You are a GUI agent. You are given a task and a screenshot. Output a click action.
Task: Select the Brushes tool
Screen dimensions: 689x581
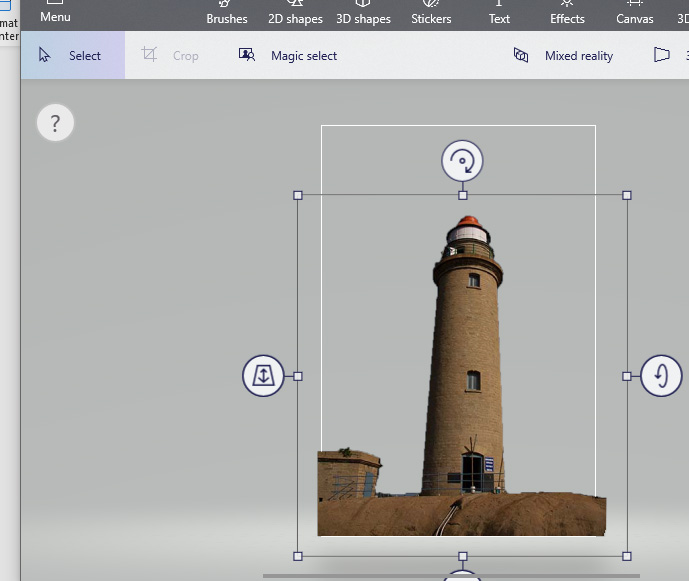pos(227,14)
